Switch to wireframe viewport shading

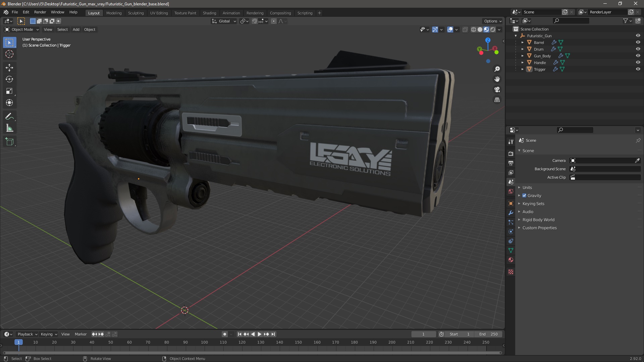click(474, 29)
